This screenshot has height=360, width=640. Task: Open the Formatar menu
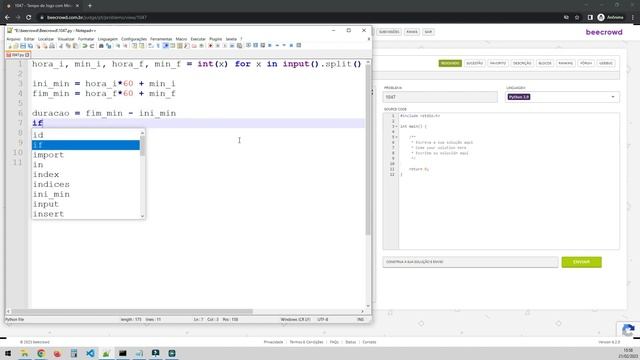pos(86,39)
